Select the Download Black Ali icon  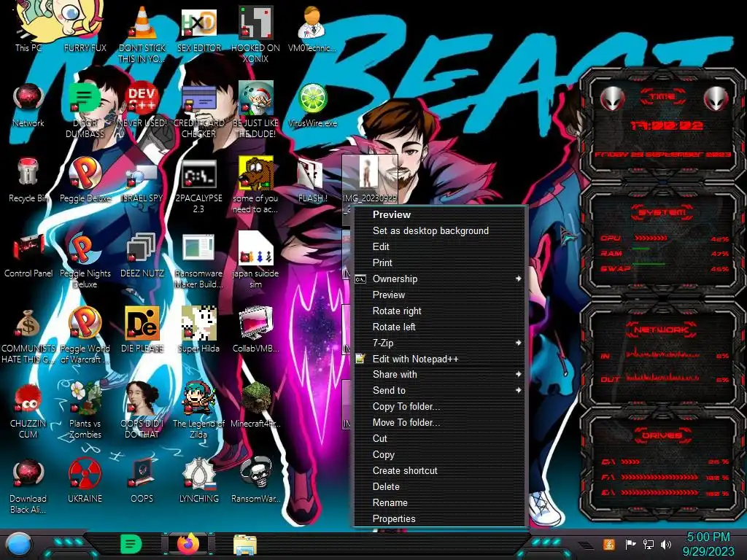[x=28, y=486]
